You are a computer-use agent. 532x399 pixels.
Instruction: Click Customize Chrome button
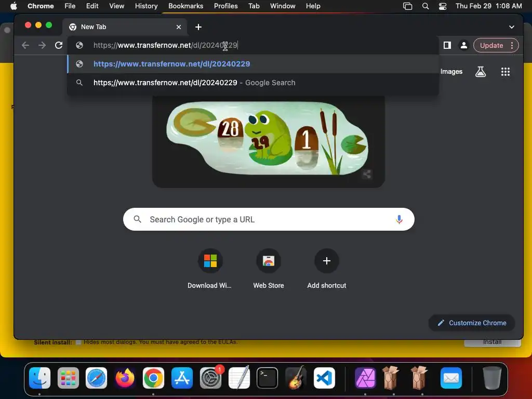pyautogui.click(x=472, y=323)
